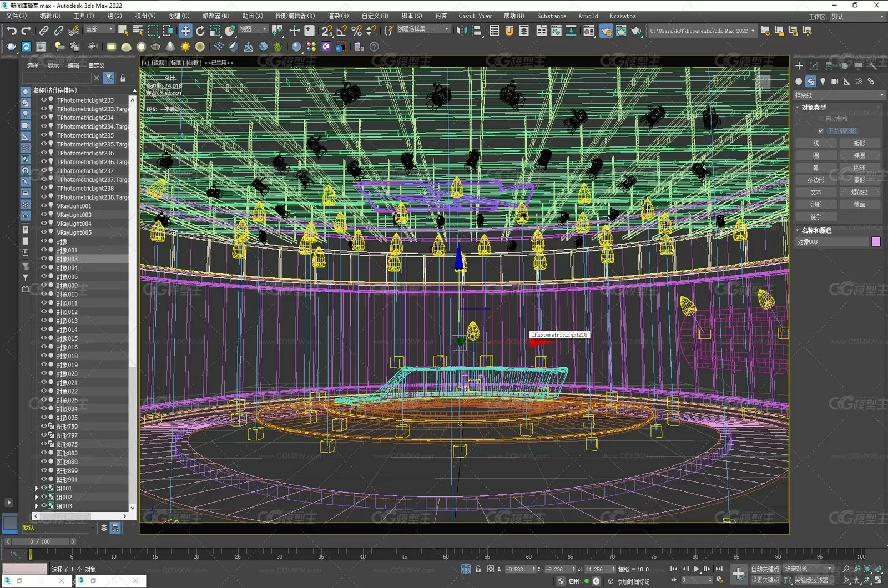Viewport: 888px width, 588px height.
Task: Click the cone primitive icon in second toolbar
Action: pos(170,47)
